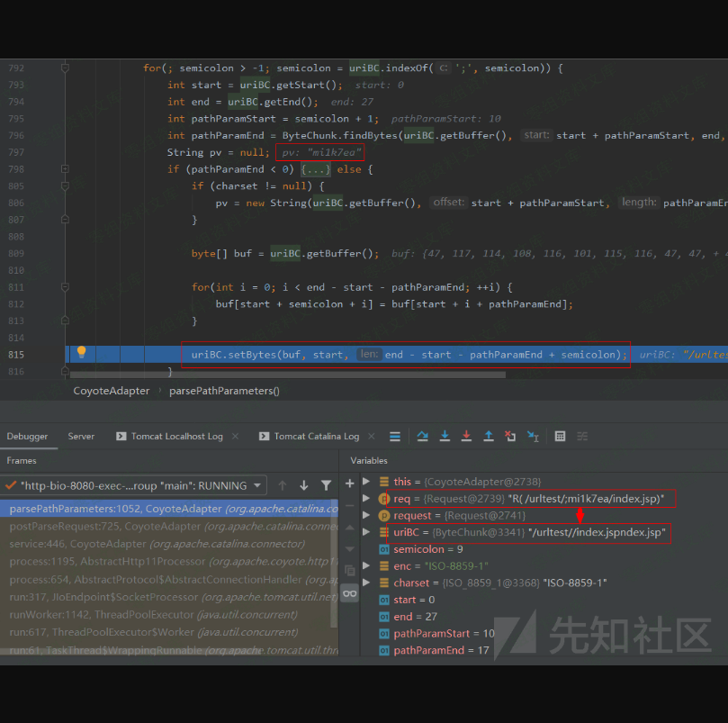Viewport: 728px width, 723px height.
Task: Expand the uriBC variable tree node
Action: pos(365,533)
